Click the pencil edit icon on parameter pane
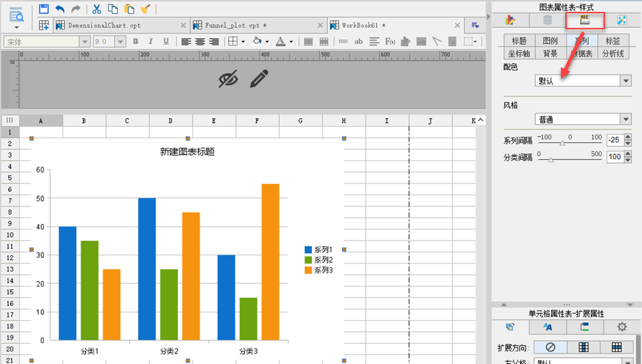This screenshot has width=642, height=364. pyautogui.click(x=259, y=79)
